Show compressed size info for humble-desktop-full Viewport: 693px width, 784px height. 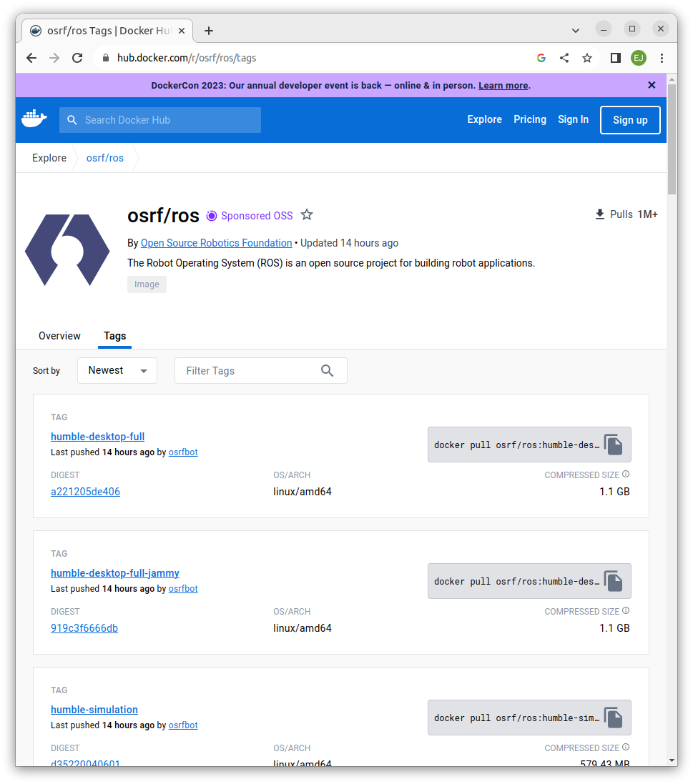[x=626, y=474]
